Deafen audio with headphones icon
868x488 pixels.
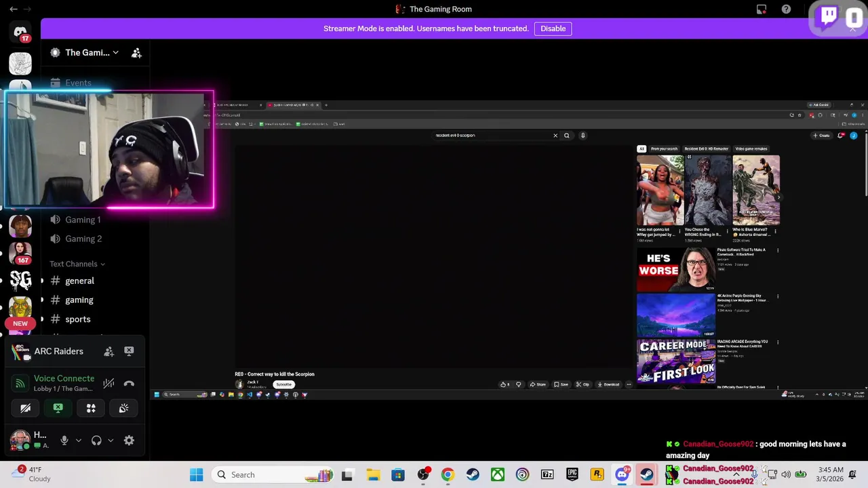pos(96,441)
